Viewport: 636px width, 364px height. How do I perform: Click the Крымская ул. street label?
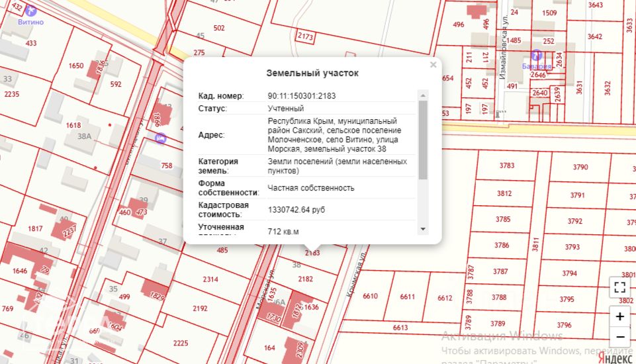pos(357,274)
